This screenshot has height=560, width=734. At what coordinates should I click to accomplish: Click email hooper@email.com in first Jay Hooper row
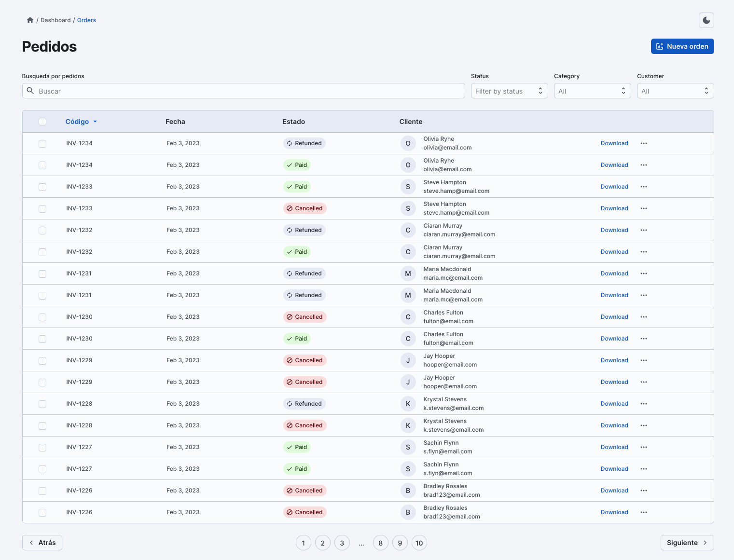pos(450,365)
